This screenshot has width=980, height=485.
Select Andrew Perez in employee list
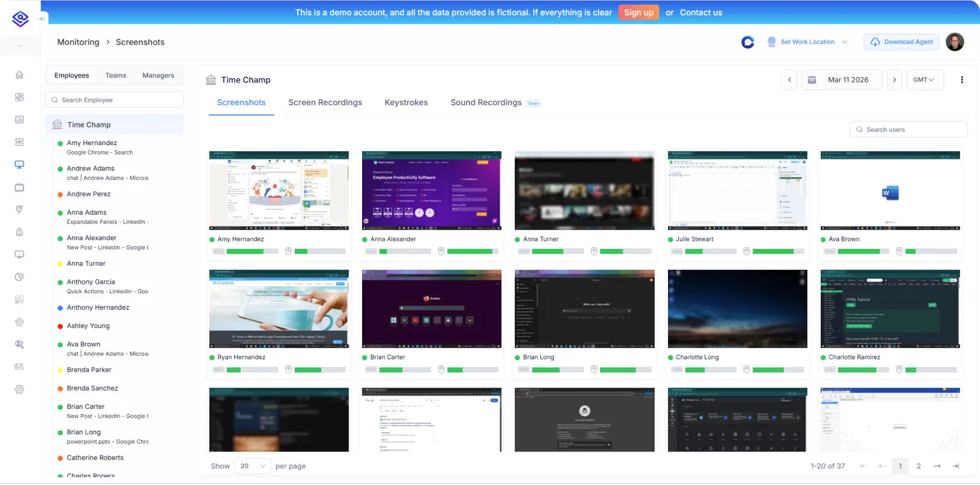pos(88,194)
